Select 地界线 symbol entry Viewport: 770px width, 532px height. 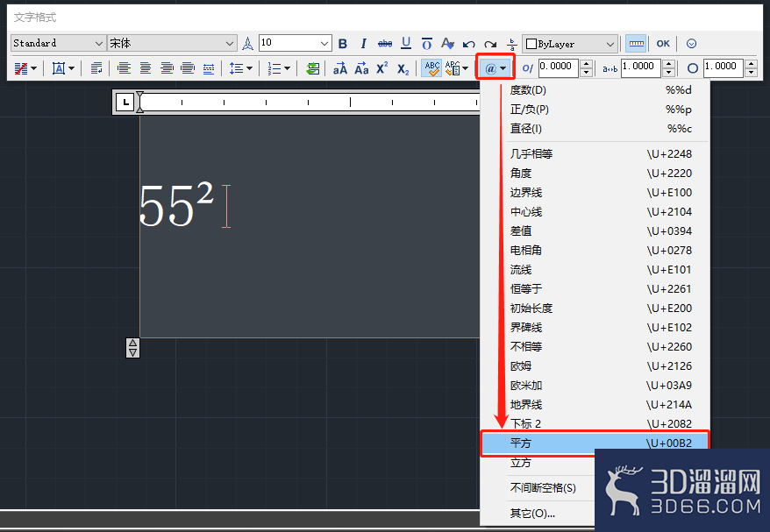click(595, 405)
